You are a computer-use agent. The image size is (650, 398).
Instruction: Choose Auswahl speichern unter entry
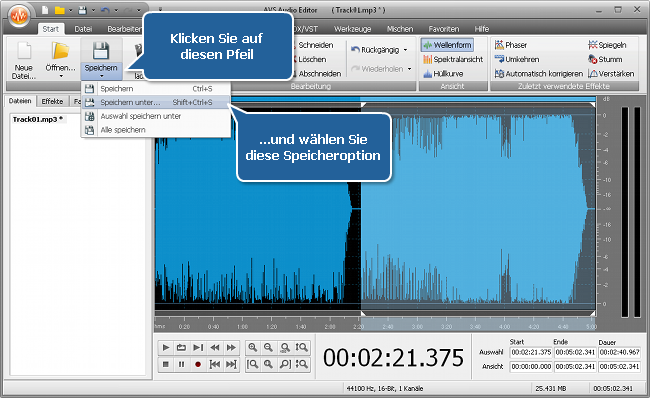click(x=156, y=116)
